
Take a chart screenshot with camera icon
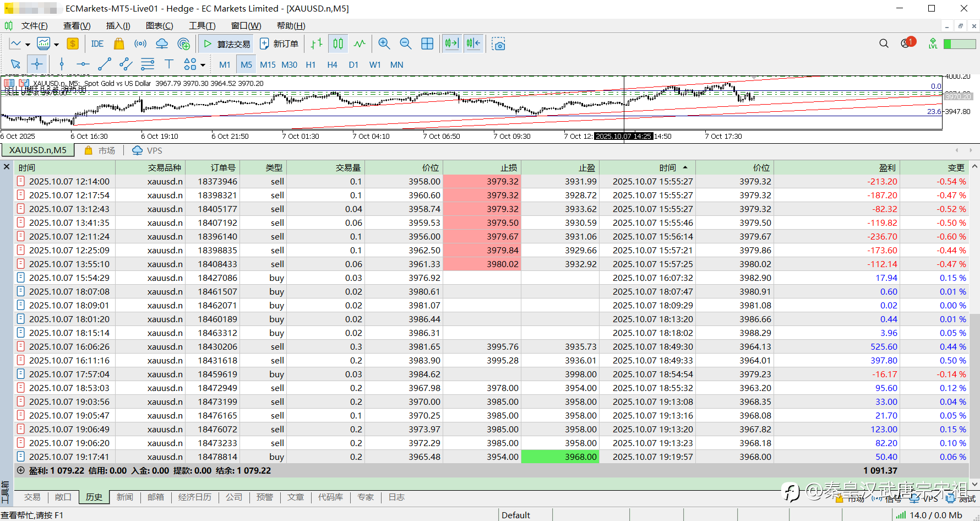[499, 44]
